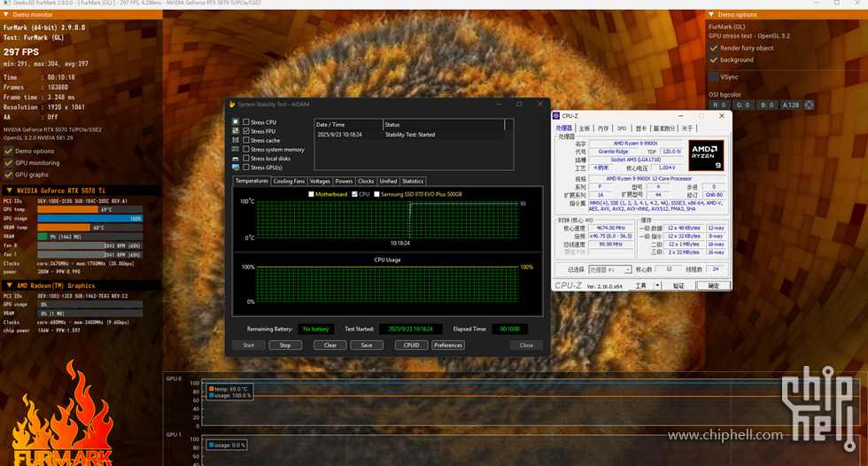Open AIDA64 Preferences
This screenshot has height=466, width=868.
448,345
